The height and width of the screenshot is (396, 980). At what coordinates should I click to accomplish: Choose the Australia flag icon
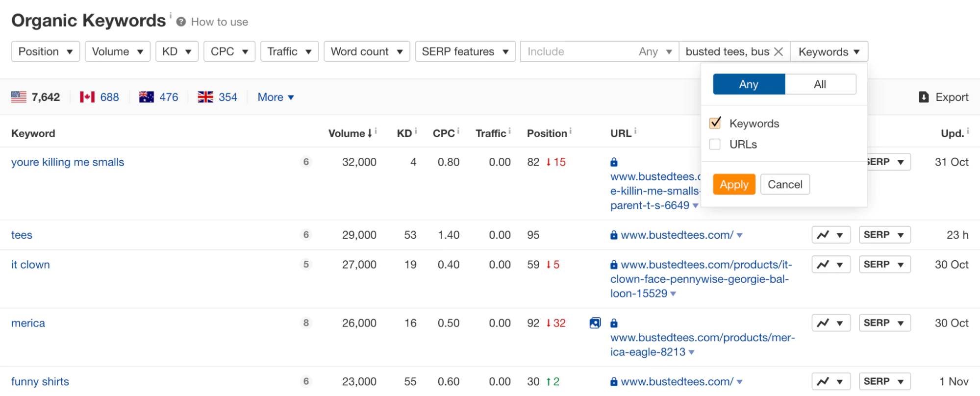147,97
